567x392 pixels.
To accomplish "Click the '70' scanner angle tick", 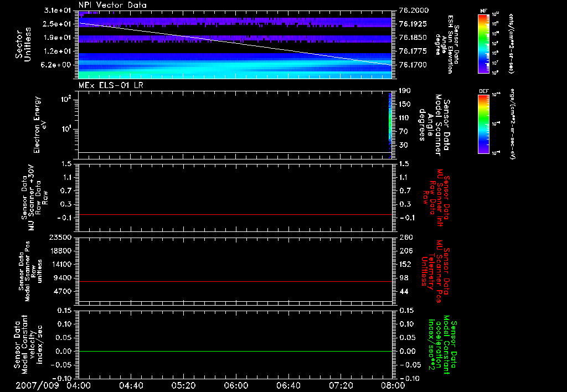I will click(404, 132).
